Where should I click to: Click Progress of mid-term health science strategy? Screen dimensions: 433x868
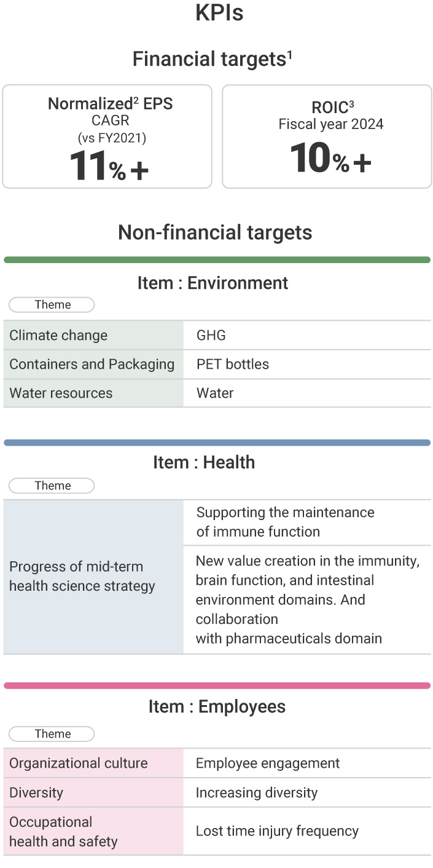coord(82,576)
